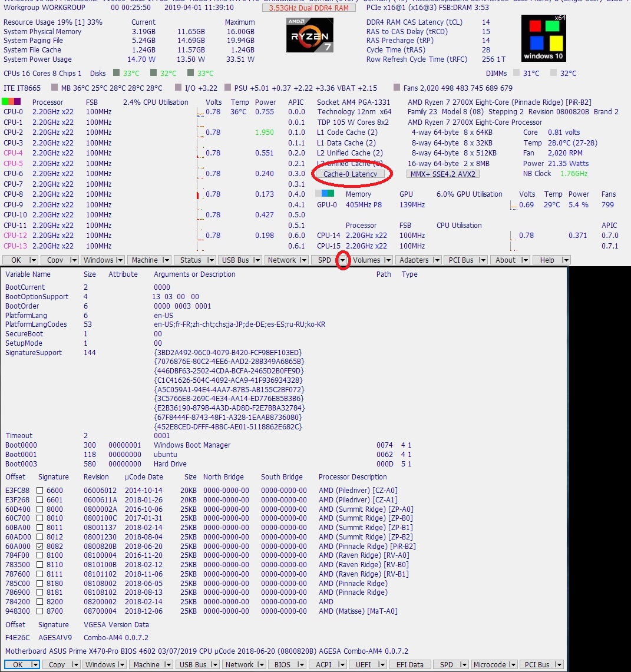Open the dropdown arrow beside Microcode

point(513,664)
